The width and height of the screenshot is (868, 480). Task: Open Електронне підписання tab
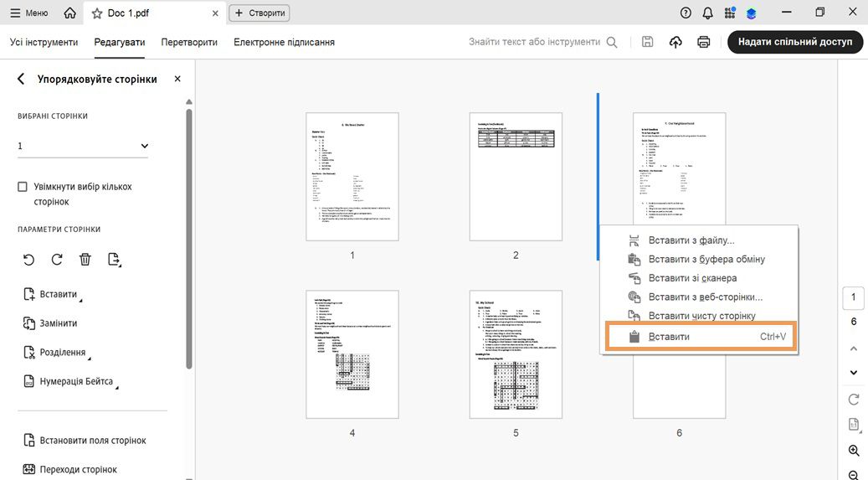tap(284, 42)
